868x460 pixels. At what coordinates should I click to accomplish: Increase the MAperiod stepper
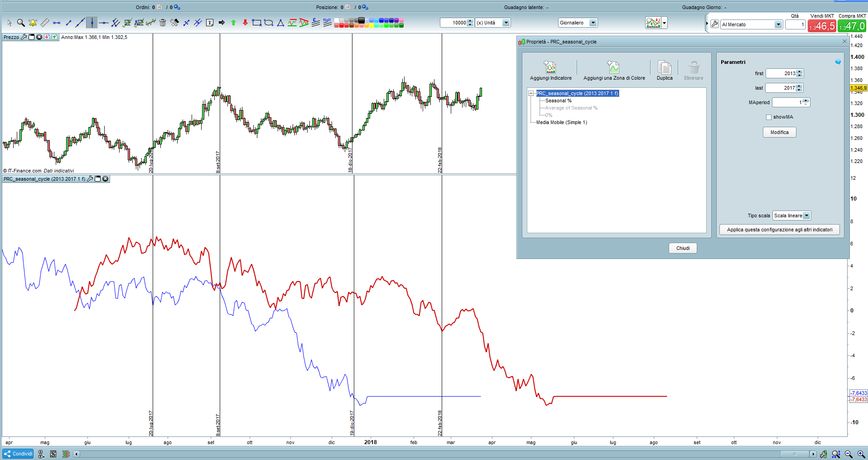[806, 101]
